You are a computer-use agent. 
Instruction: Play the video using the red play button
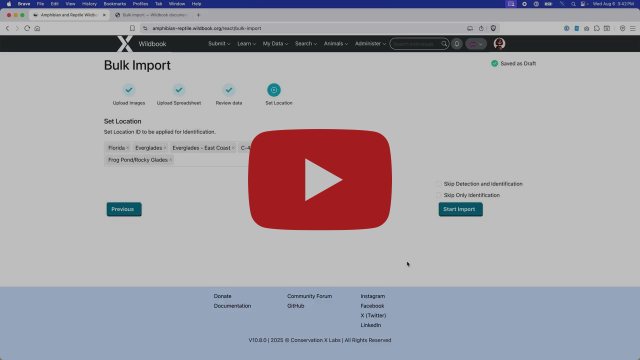click(x=320, y=180)
